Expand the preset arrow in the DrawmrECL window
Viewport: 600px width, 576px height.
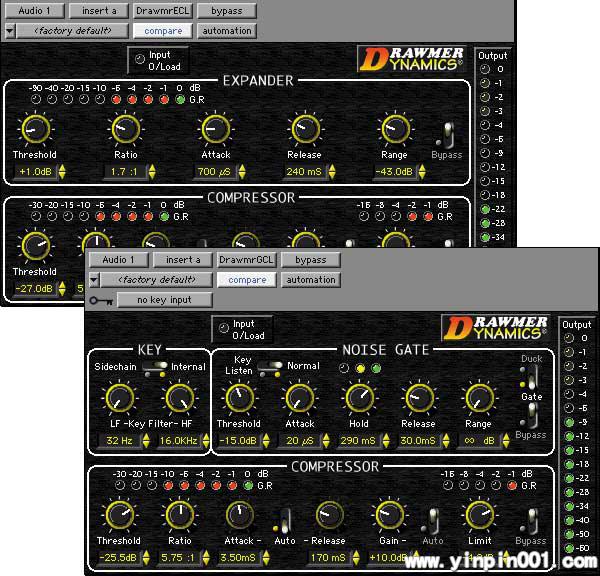pos(10,31)
